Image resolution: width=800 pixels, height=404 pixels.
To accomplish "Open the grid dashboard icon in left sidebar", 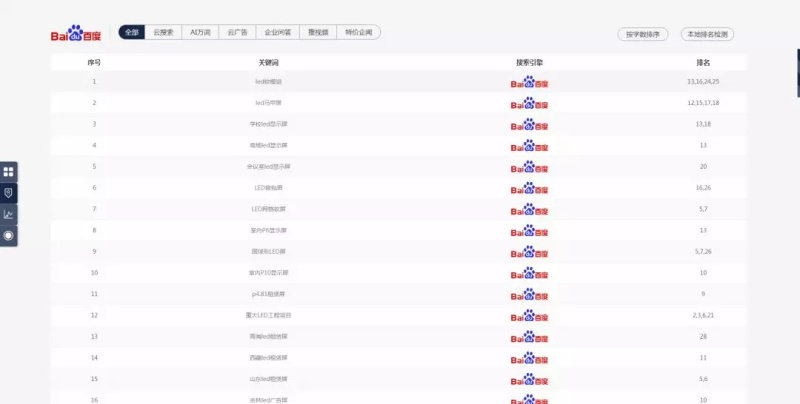I will click(x=9, y=172).
